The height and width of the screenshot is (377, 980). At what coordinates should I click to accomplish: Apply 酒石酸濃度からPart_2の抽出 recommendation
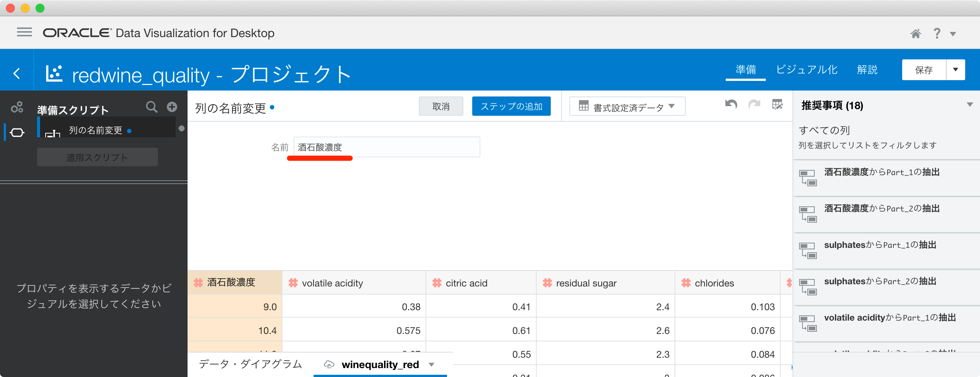point(887,214)
